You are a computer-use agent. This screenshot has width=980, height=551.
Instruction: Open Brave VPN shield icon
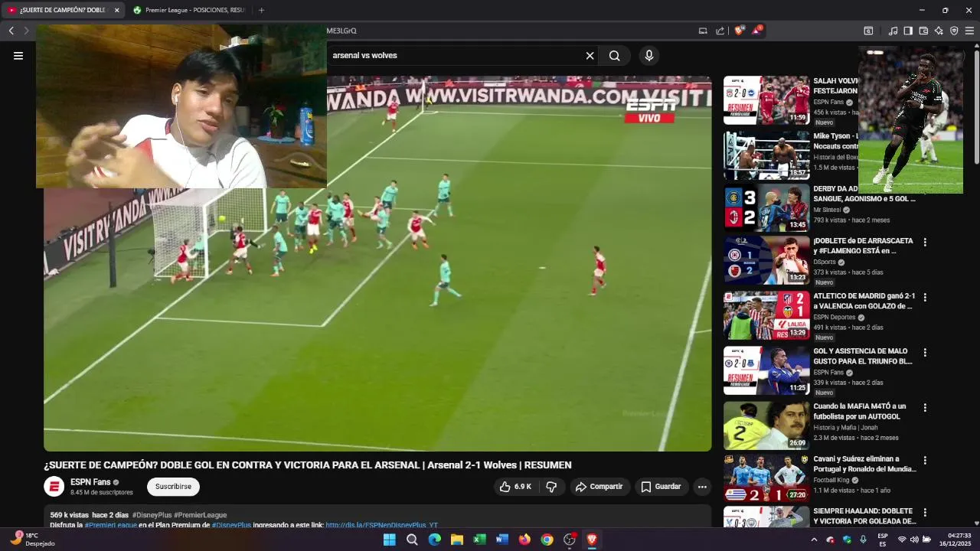[954, 31]
